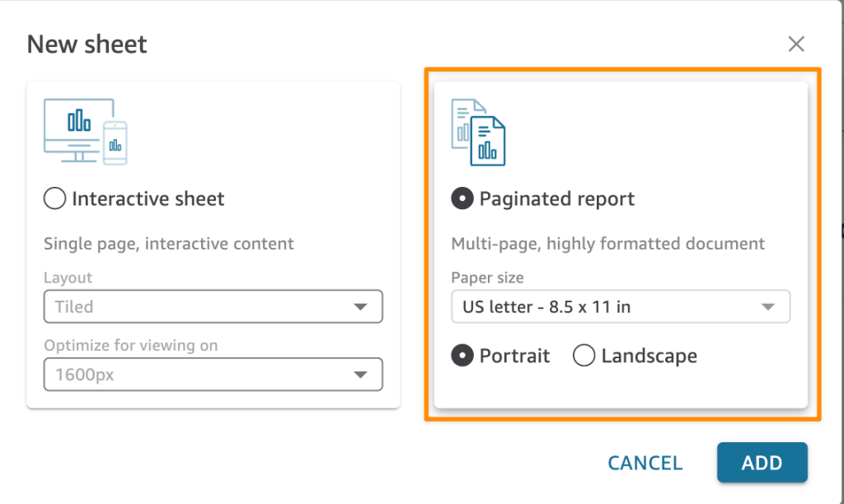844x504 pixels.
Task: Open the Optimize for viewing on dropdown
Action: (213, 374)
